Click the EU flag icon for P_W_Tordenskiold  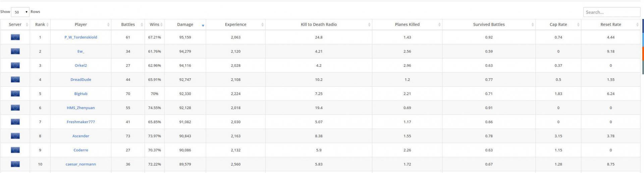15,37
